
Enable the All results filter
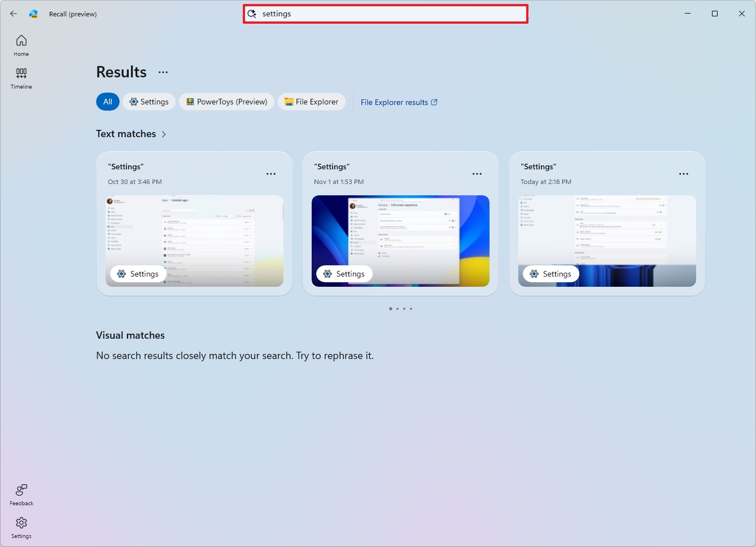pos(107,102)
